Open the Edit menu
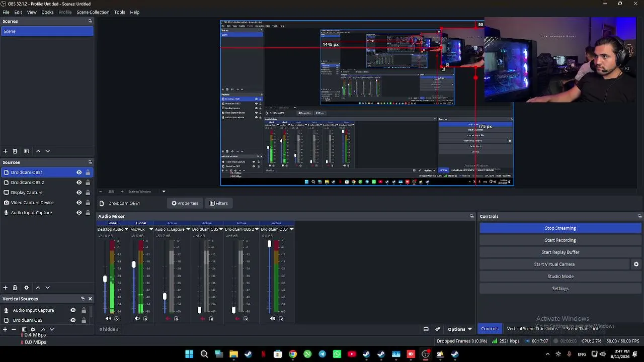 coord(18,12)
